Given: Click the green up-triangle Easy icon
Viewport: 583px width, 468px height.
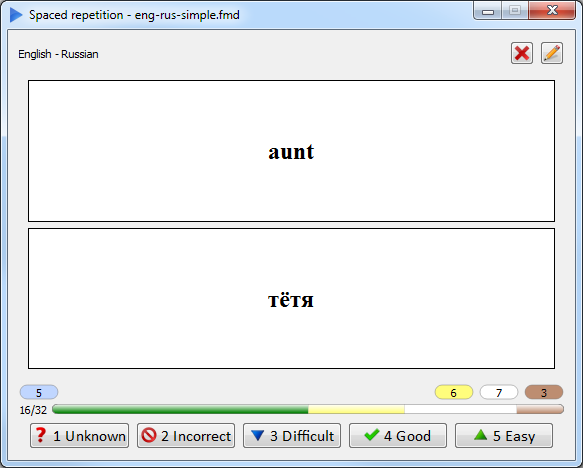Looking at the screenshot, I should (x=480, y=435).
